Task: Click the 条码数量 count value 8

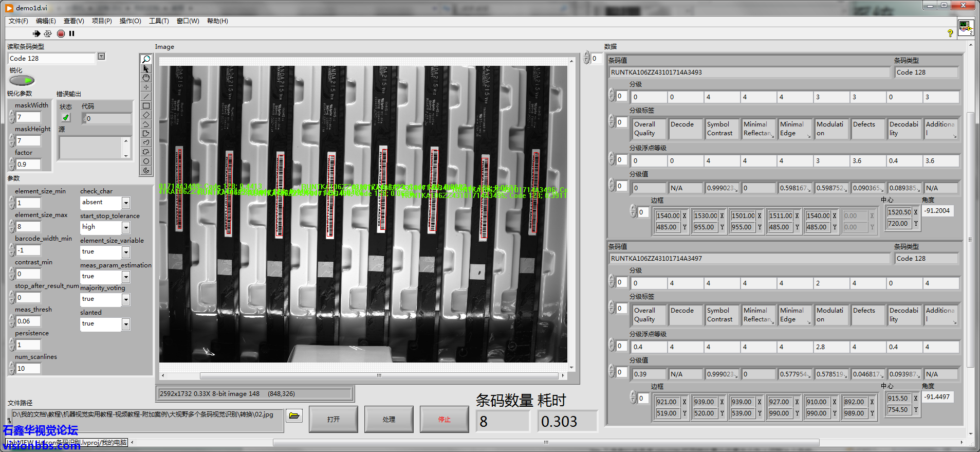Action: click(x=502, y=422)
